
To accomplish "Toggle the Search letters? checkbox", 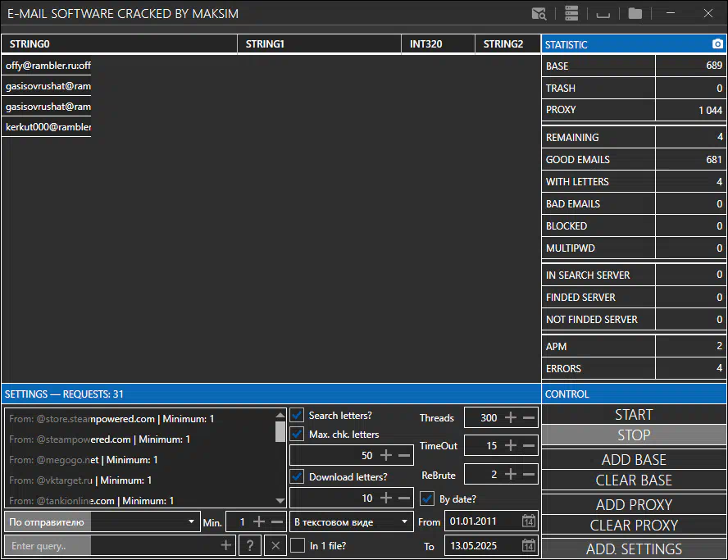I will (x=297, y=415).
